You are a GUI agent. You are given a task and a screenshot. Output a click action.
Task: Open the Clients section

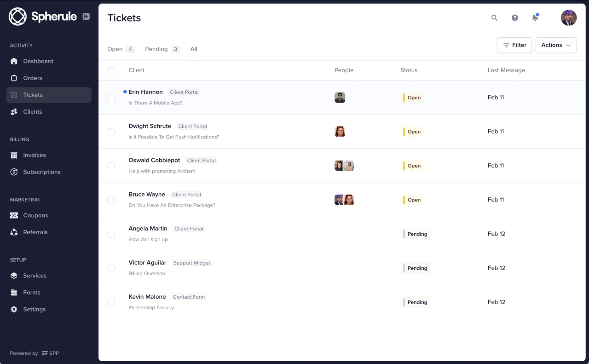pos(32,111)
